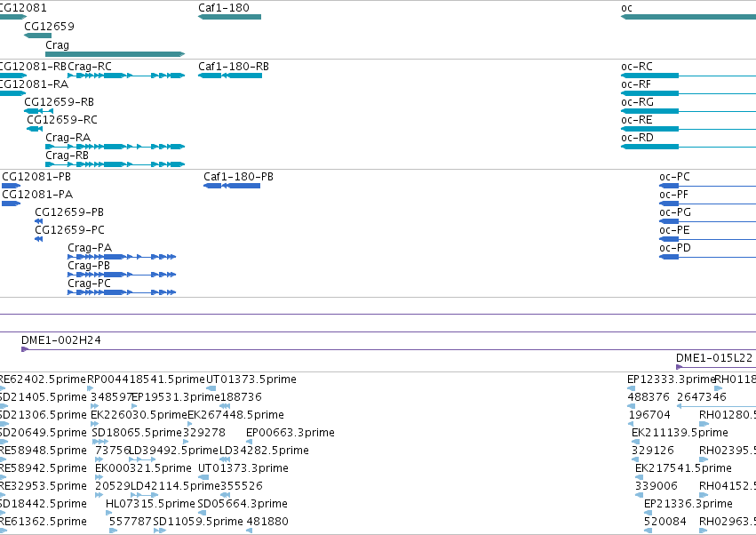
Task: Select EST SD18065.5prime label
Action: pyautogui.click(x=137, y=433)
